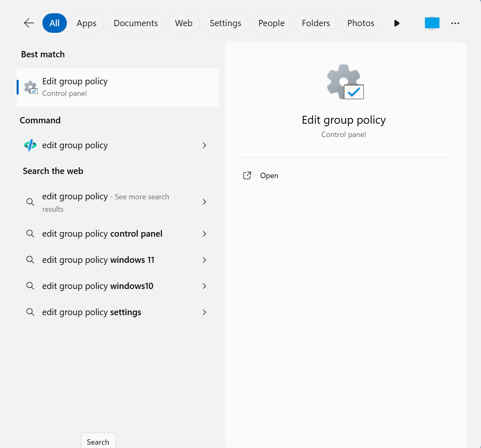Click magnifier icon beside See more search results
This screenshot has height=448, width=481.
coord(30,202)
